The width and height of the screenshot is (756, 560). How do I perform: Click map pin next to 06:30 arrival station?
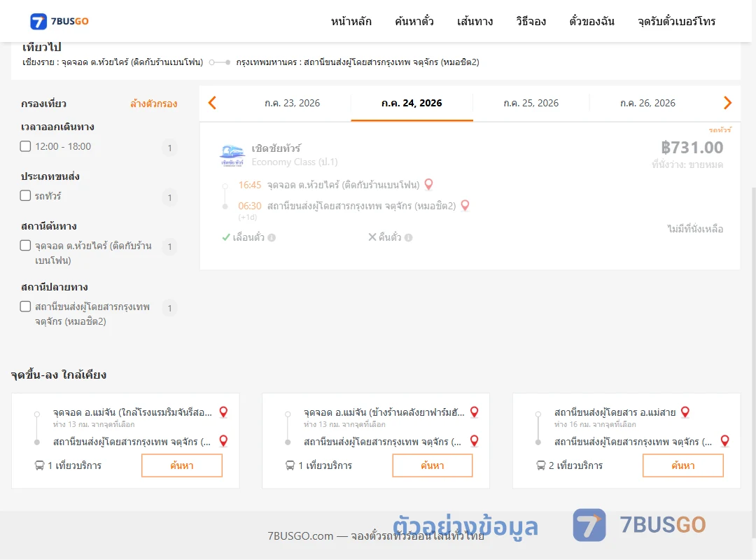coord(465,206)
